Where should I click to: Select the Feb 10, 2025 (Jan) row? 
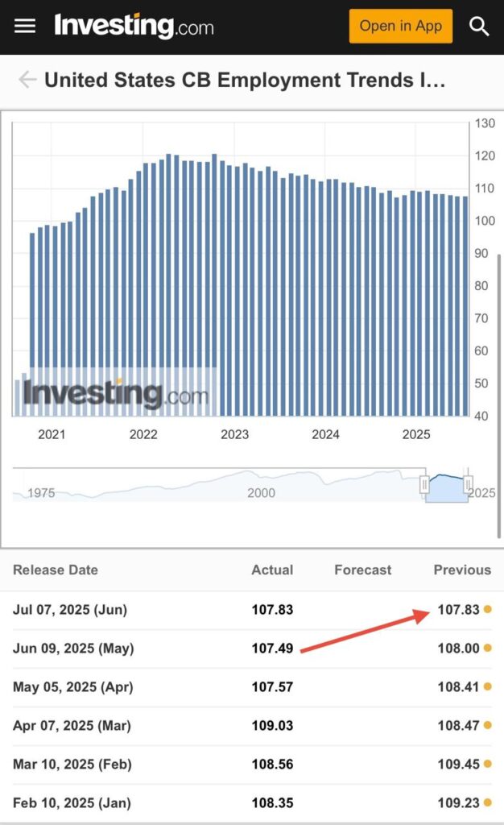[x=252, y=803]
